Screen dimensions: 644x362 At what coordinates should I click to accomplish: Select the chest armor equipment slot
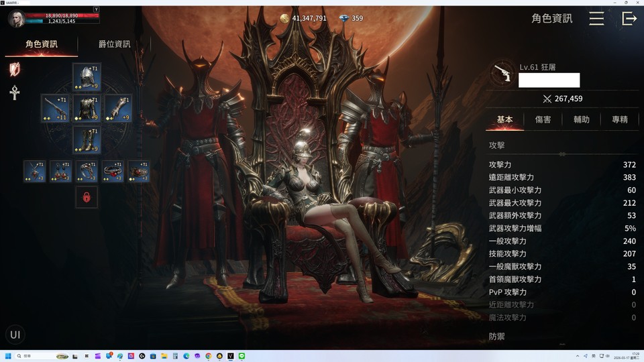[87, 109]
